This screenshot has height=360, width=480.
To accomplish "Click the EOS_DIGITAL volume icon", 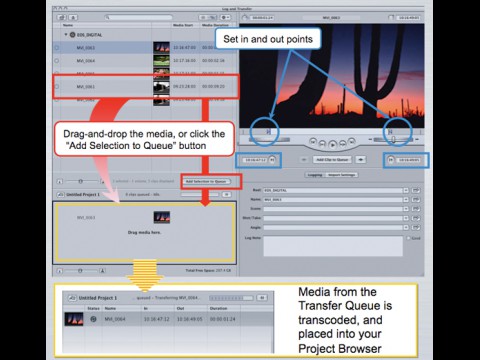I will pos(72,35).
